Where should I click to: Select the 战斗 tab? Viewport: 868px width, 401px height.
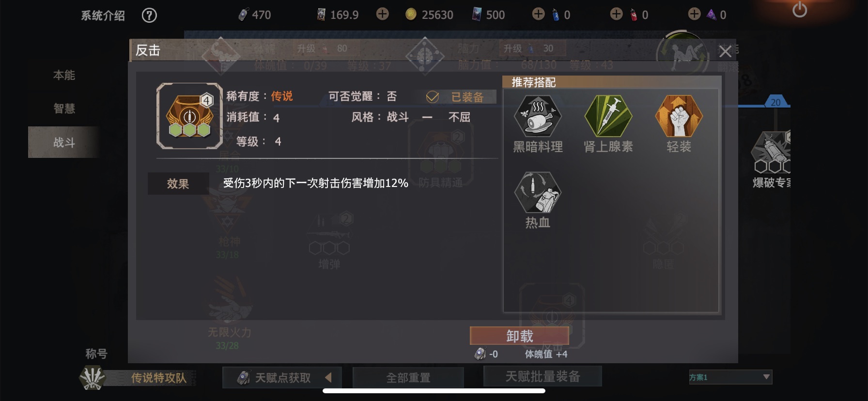click(64, 142)
